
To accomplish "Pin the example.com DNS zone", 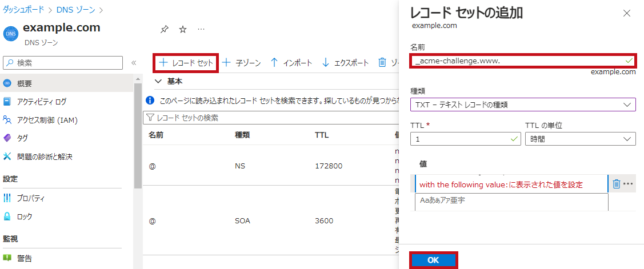I will click(x=164, y=30).
